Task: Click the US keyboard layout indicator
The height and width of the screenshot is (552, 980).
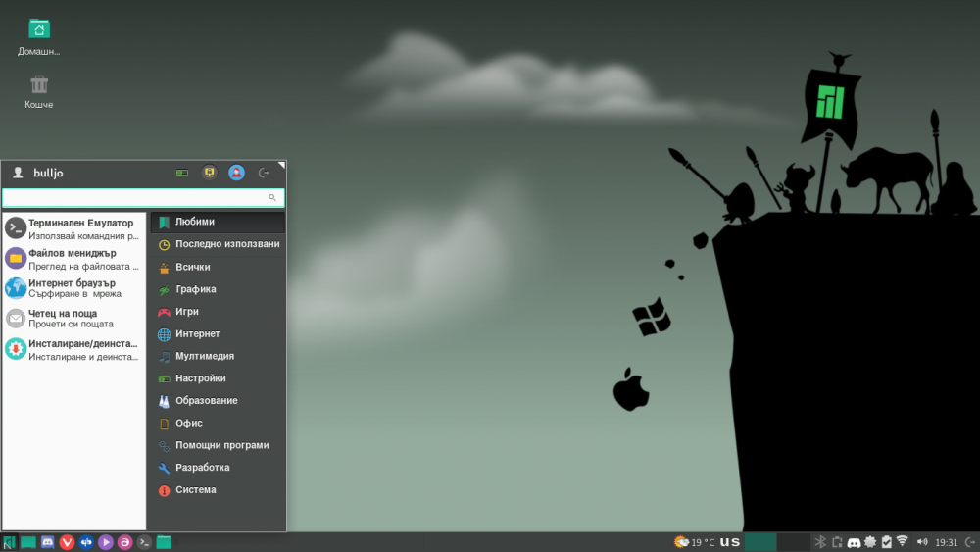Action: click(x=729, y=542)
